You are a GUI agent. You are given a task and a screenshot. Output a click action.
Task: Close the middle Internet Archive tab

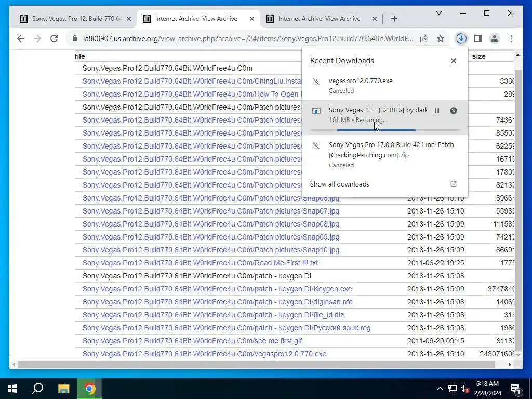pyautogui.click(x=252, y=19)
